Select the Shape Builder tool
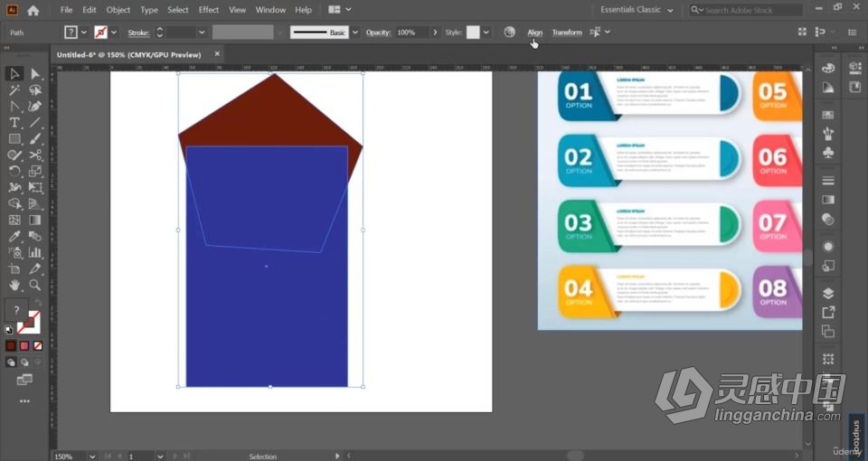This screenshot has width=868, height=461. click(x=14, y=203)
